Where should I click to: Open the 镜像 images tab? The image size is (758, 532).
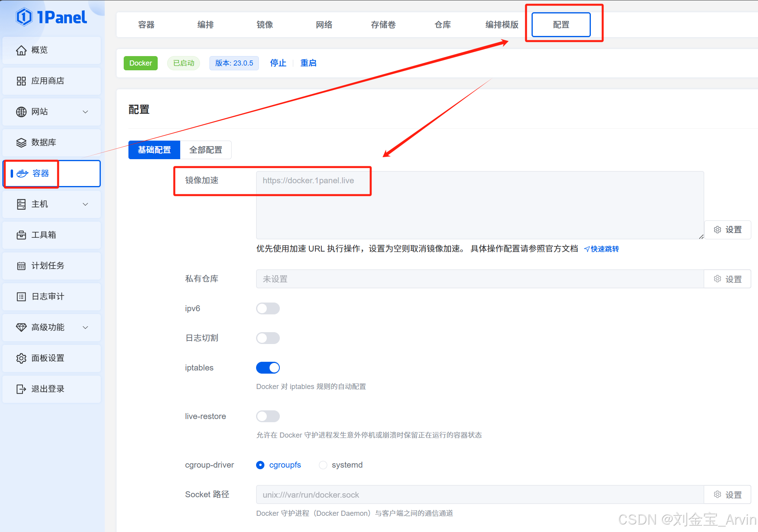click(x=265, y=24)
